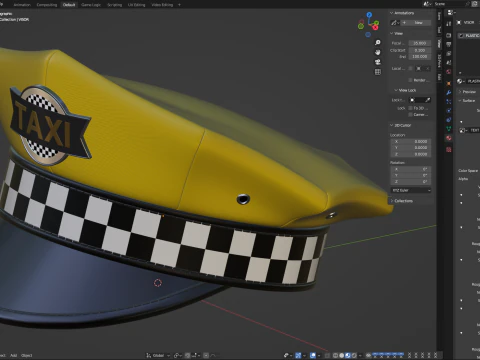Open the Scene properties tab icon
The height and width of the screenshot is (360, 480).
(449, 62)
